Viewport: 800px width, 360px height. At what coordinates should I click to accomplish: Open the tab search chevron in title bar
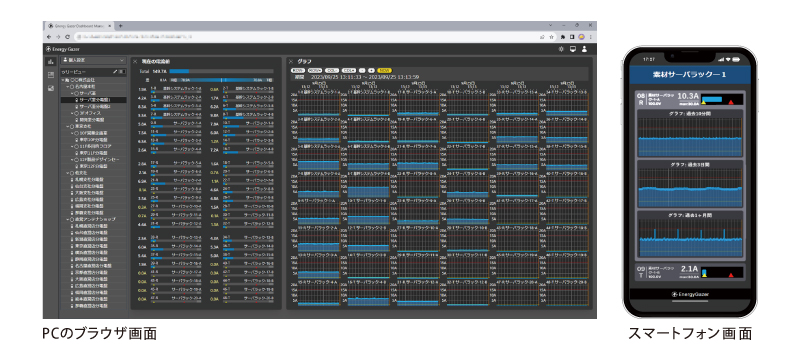tap(551, 25)
